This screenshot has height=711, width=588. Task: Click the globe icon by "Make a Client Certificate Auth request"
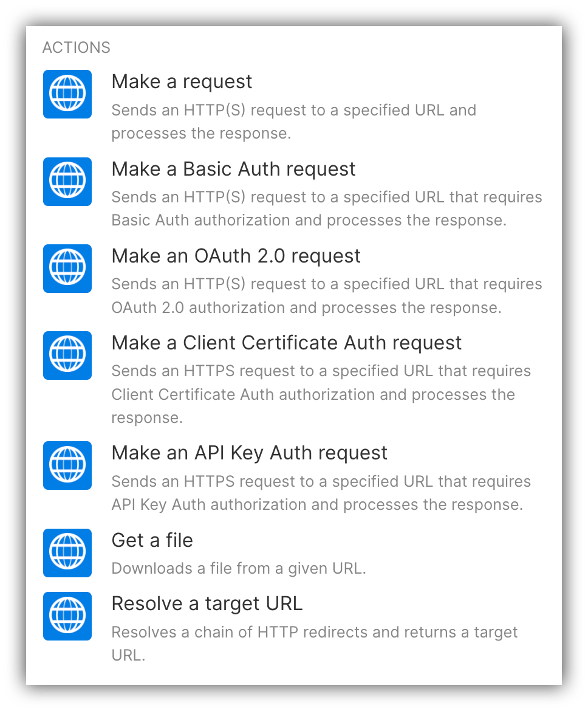[x=67, y=355]
